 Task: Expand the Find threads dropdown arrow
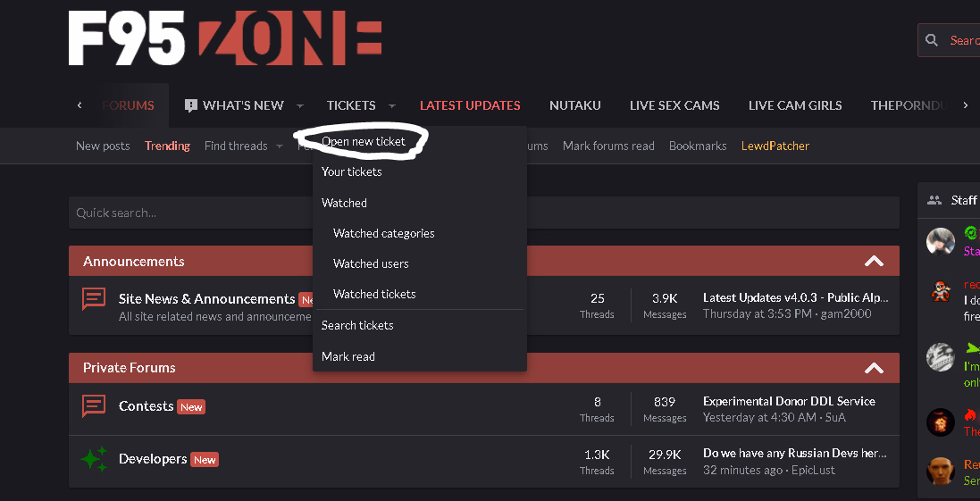pyautogui.click(x=279, y=146)
